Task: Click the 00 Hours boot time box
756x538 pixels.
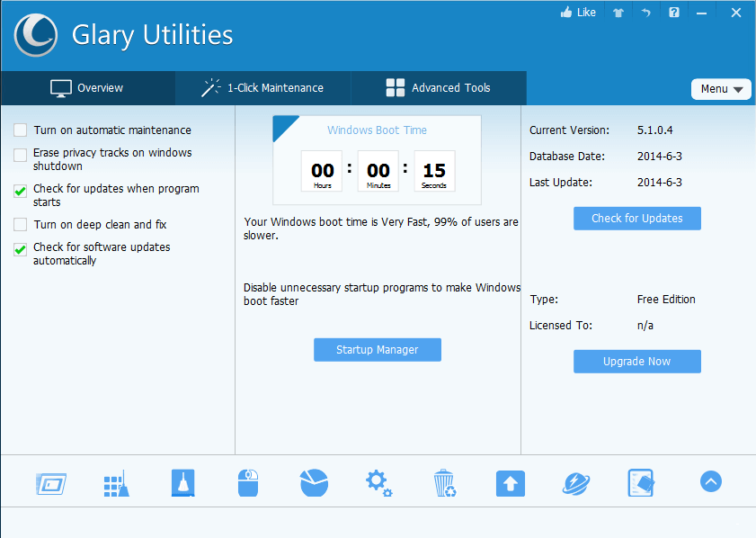Action: click(x=322, y=171)
